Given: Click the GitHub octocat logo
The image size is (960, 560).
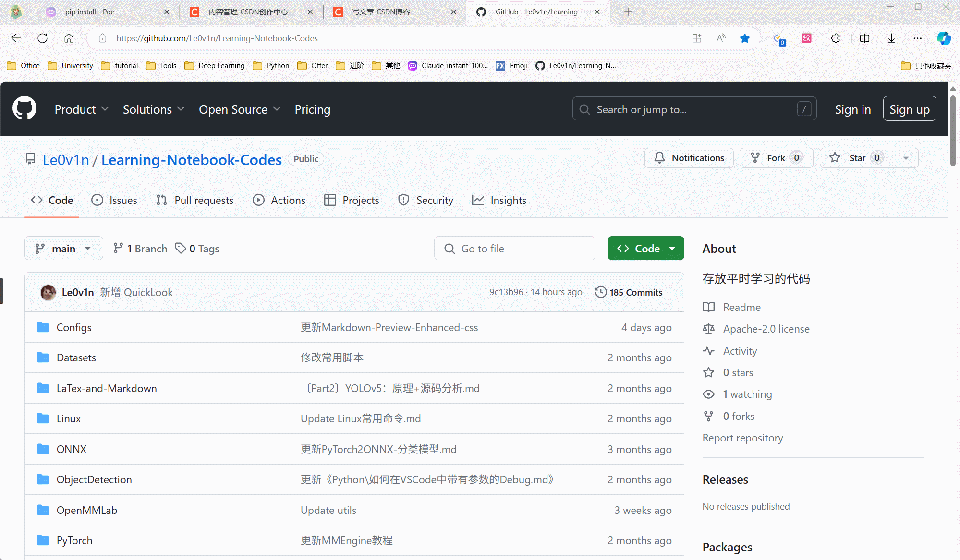Looking at the screenshot, I should pyautogui.click(x=24, y=108).
